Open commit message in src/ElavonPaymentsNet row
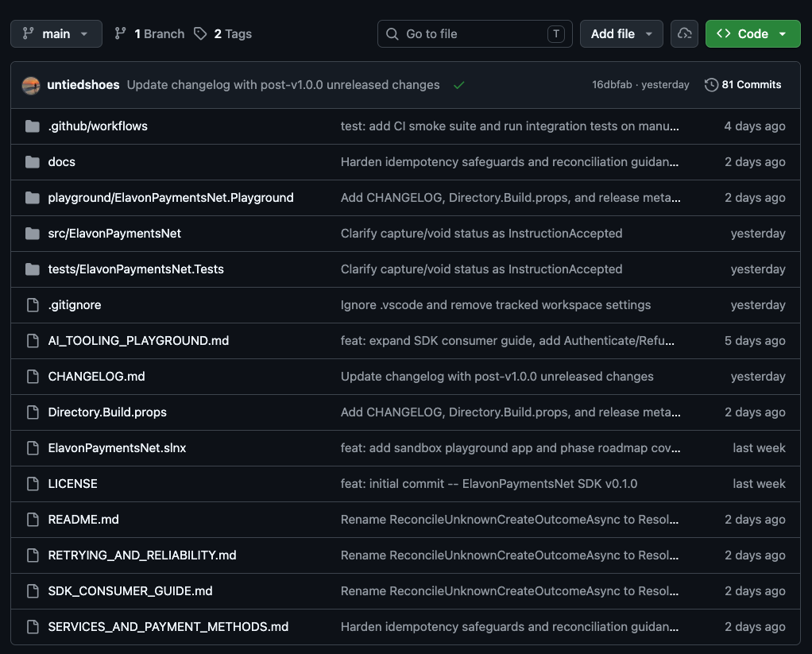Screen dimensions: 812x654 481,233
